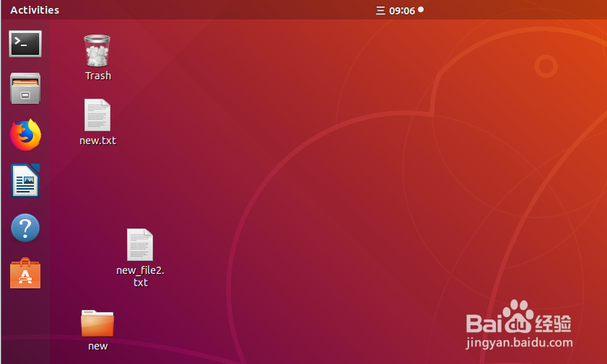This screenshot has height=364, width=607.
Task: Click the Activities button
Action: click(35, 10)
